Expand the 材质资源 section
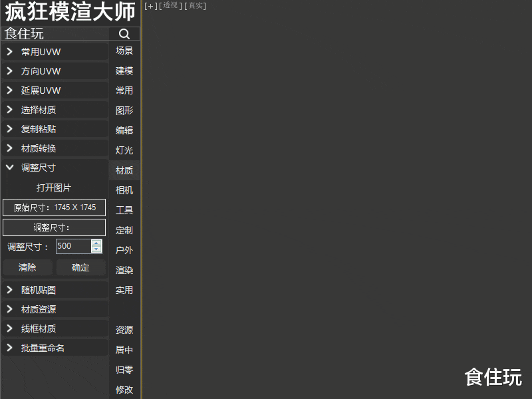Screen dimensions: 532x399 click(x=53, y=309)
